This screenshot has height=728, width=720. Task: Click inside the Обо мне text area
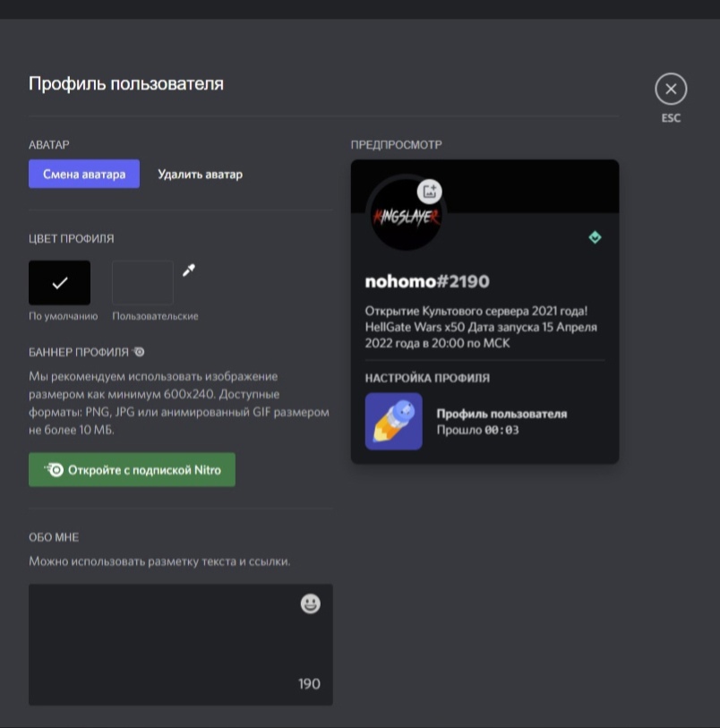[x=181, y=645]
